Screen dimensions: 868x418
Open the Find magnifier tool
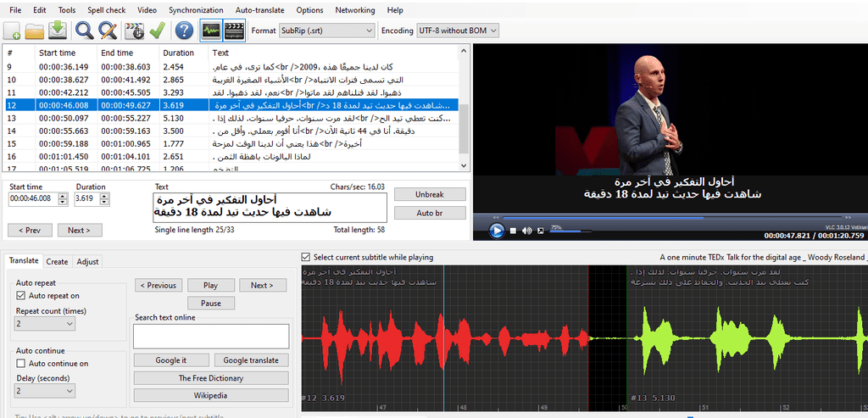tap(85, 31)
